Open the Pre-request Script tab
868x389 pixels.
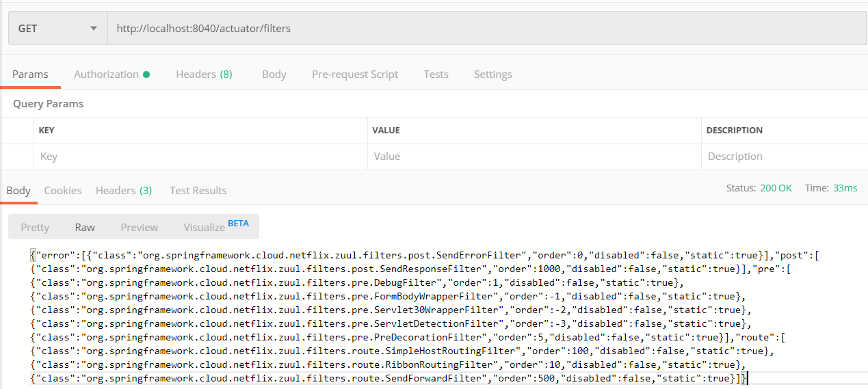point(354,75)
